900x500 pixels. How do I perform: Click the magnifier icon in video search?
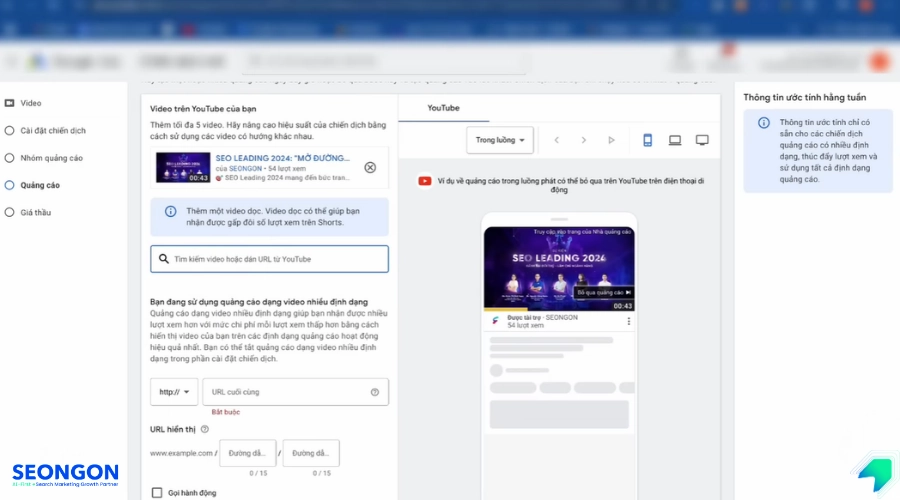[x=164, y=259]
